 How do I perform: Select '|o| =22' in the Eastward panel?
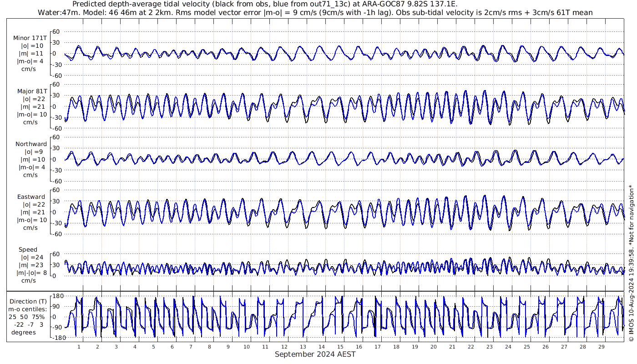(x=34, y=205)
